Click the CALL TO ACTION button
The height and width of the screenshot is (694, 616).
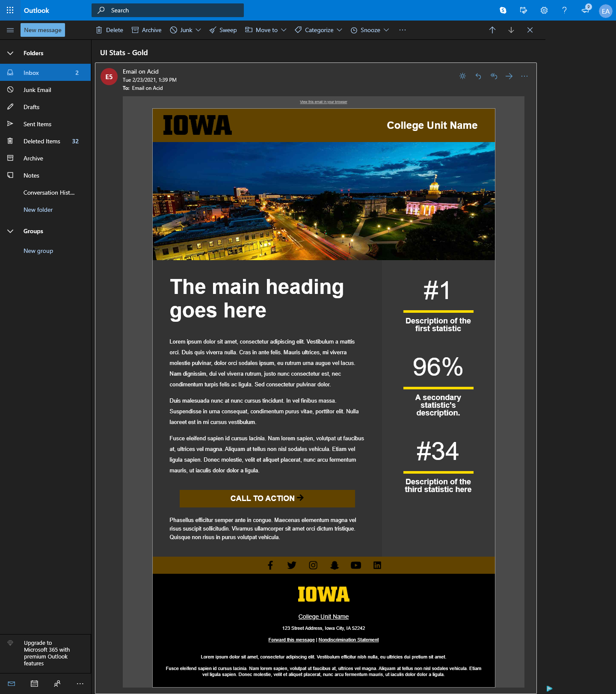267,498
